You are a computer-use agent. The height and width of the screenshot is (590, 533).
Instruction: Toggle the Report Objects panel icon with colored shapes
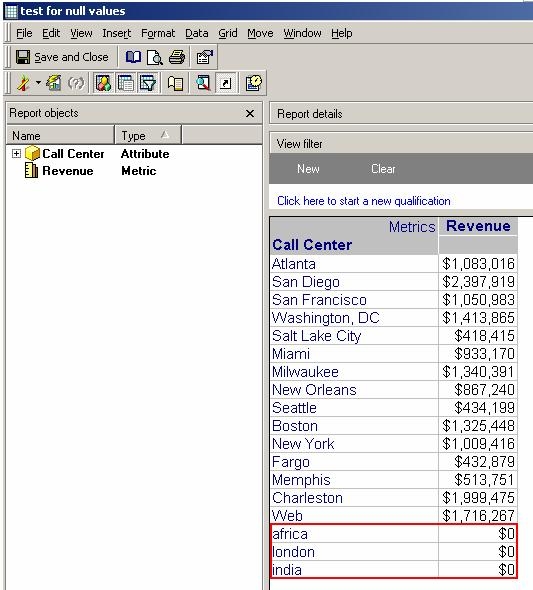pyautogui.click(x=103, y=83)
